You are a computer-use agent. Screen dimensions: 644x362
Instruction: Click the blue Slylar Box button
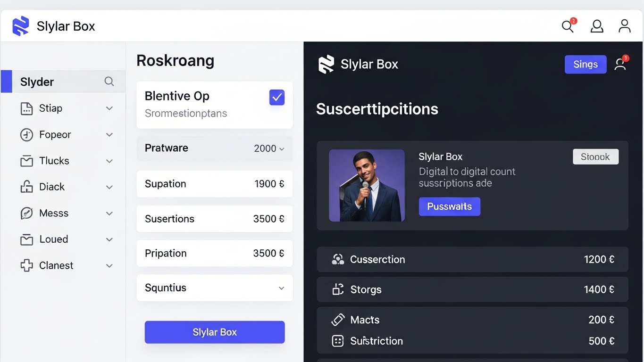coord(214,332)
